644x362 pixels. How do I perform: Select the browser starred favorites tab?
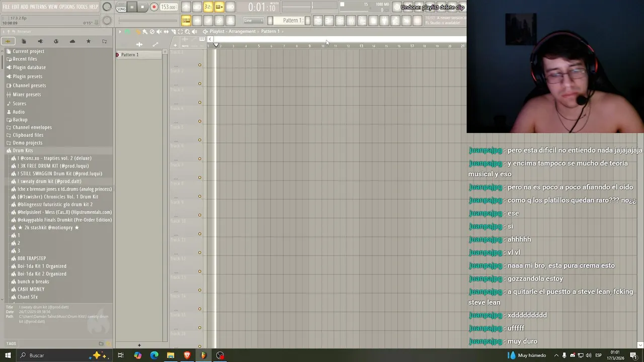tap(88, 41)
